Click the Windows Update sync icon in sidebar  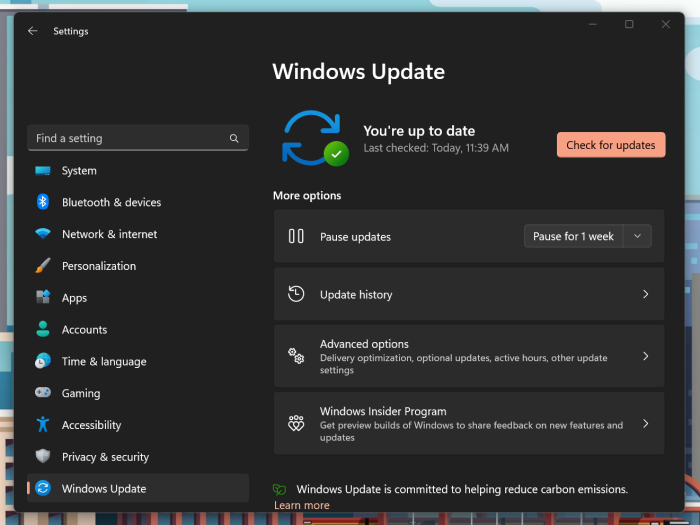tap(43, 488)
